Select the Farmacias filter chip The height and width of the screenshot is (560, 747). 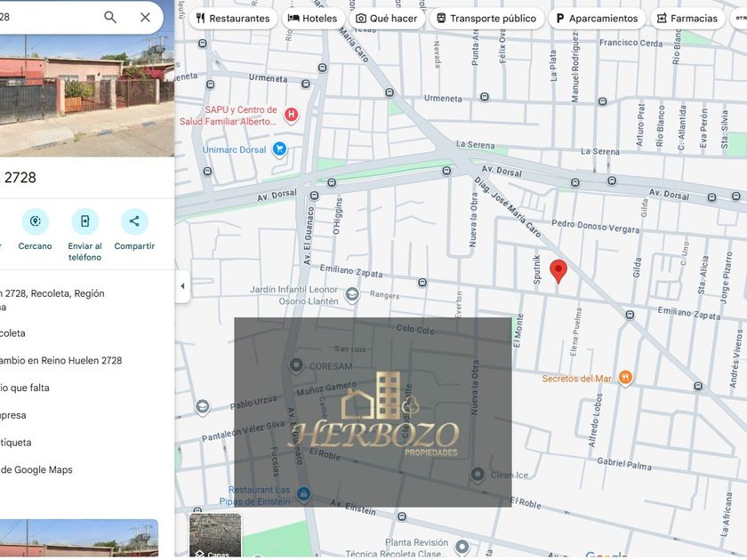click(687, 19)
